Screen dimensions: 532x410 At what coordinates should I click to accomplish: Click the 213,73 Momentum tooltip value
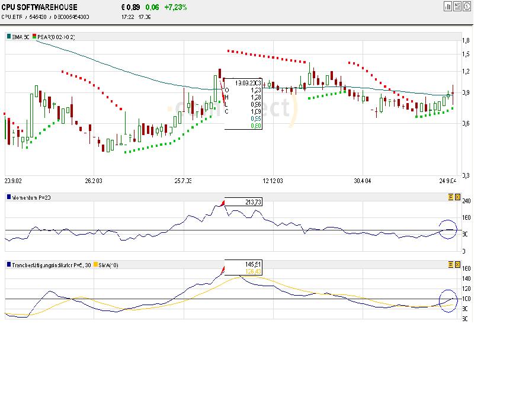[253, 202]
